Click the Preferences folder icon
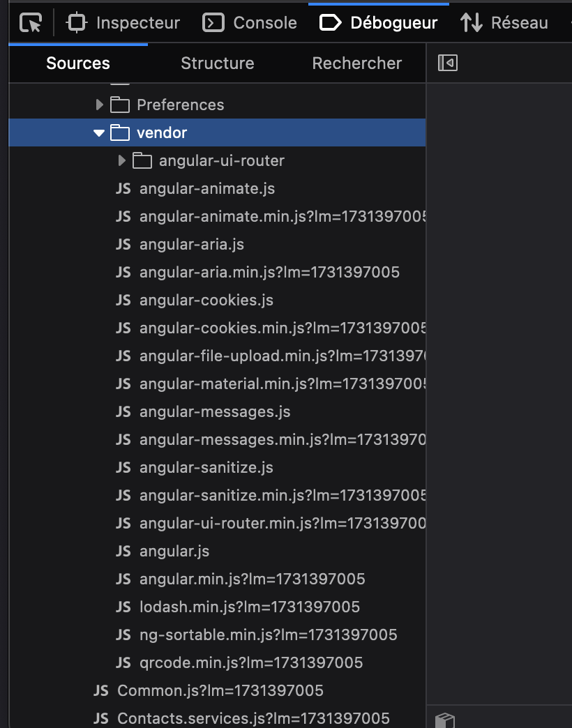Viewport: 572px width, 728px height. point(120,105)
